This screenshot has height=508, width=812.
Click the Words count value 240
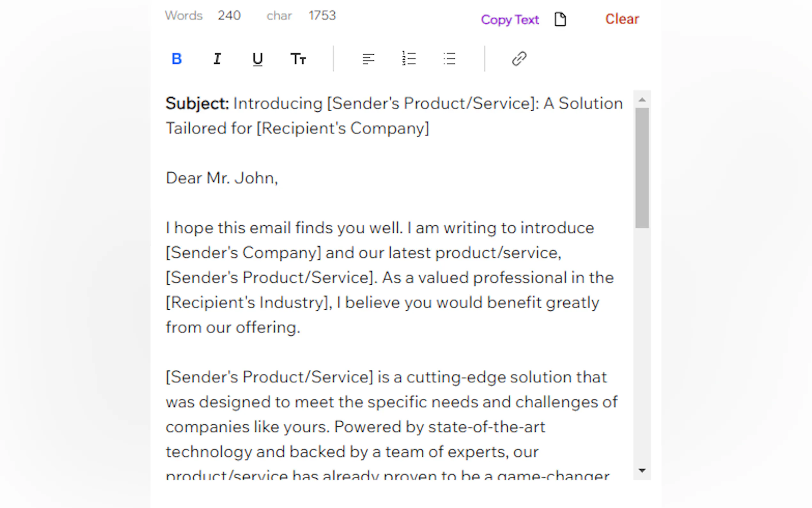pyautogui.click(x=229, y=15)
